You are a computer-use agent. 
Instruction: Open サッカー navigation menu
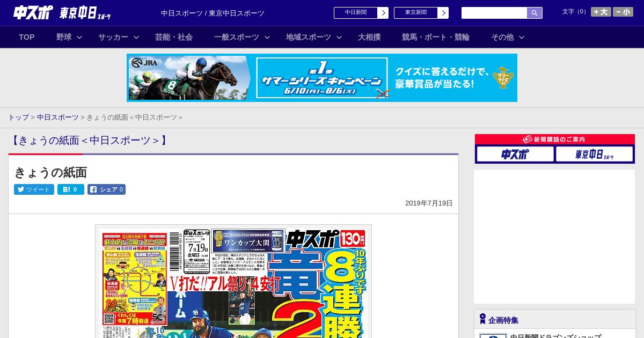coord(113,37)
